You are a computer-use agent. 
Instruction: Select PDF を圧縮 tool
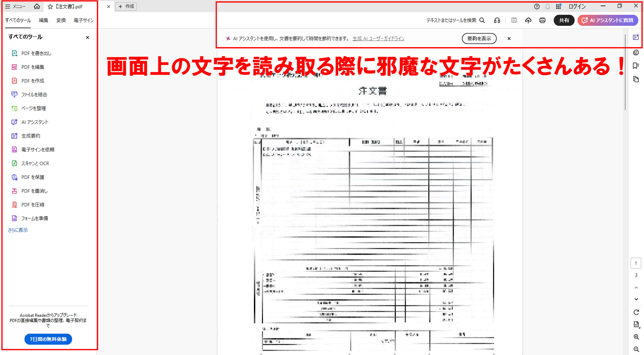28,204
